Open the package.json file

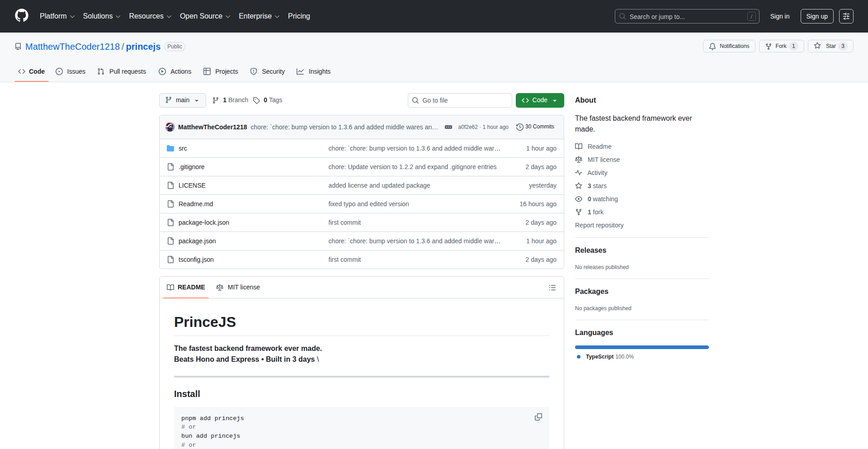point(197,241)
